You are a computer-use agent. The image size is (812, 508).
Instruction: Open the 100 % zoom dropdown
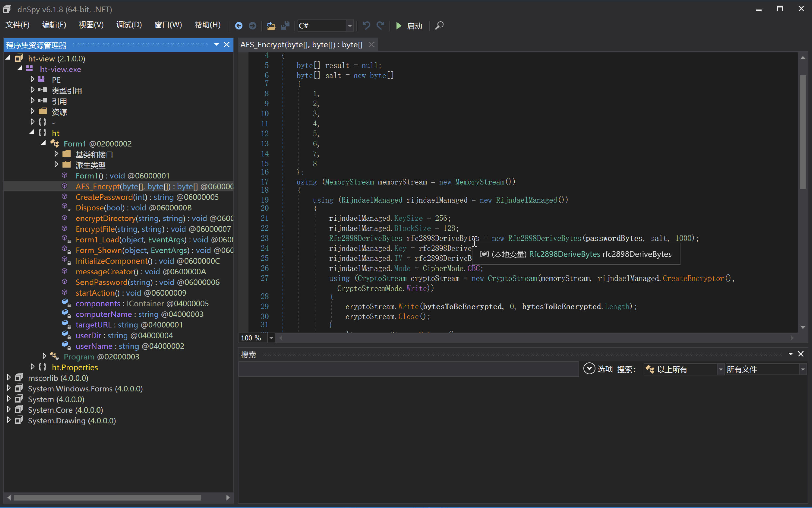pyautogui.click(x=271, y=338)
